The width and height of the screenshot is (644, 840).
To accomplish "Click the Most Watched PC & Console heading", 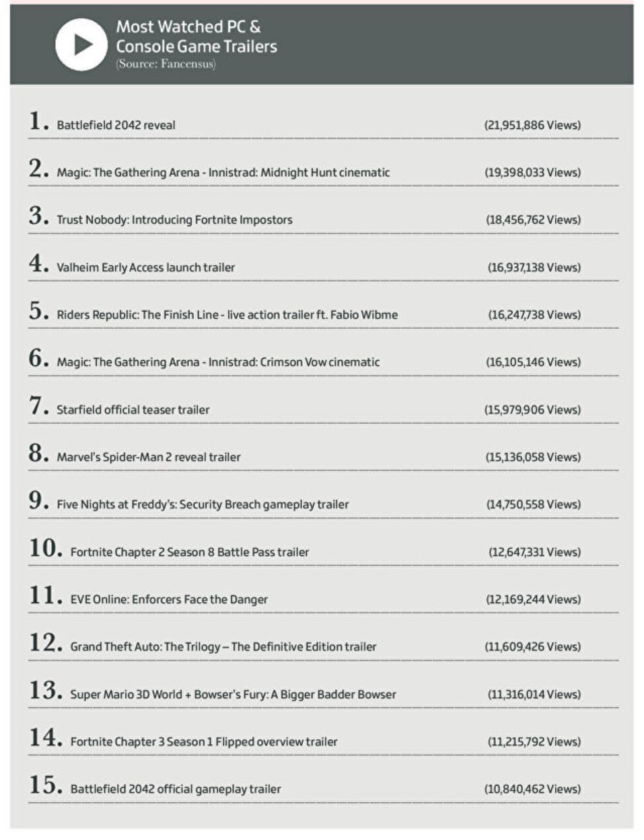I will 196,36.
